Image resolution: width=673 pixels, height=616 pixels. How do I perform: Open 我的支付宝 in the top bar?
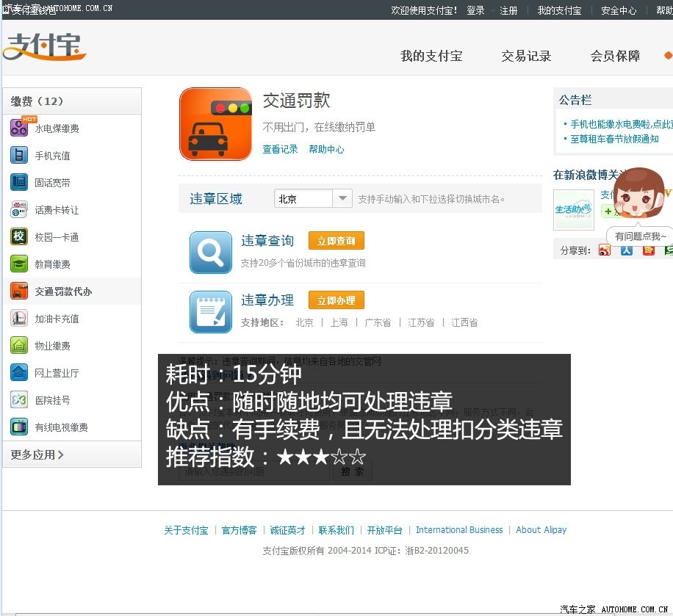[x=559, y=10]
